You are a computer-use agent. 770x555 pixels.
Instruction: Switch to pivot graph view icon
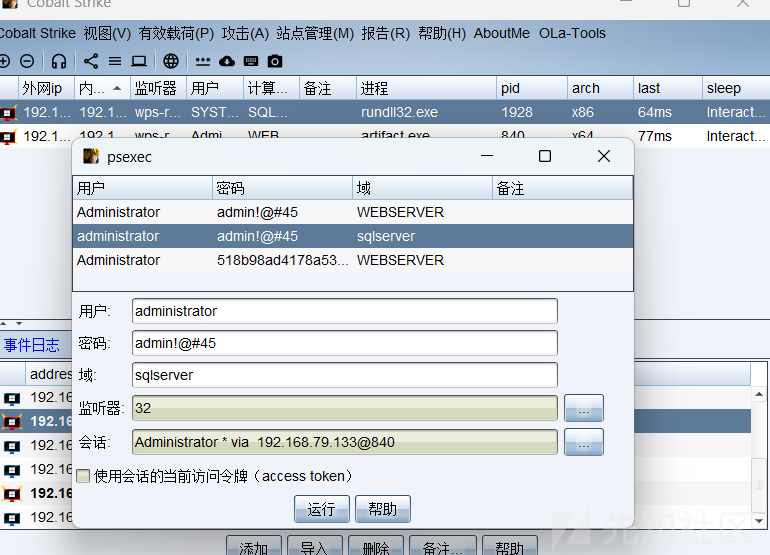pyautogui.click(x=91, y=61)
